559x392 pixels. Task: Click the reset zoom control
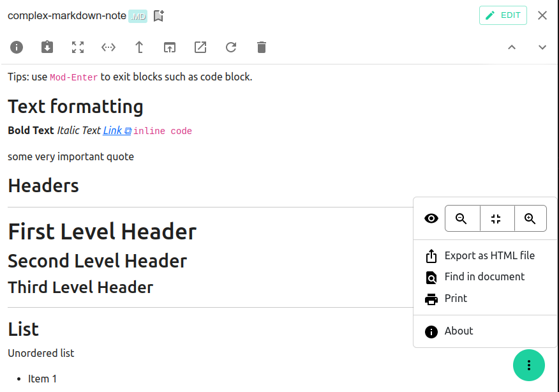click(x=496, y=218)
